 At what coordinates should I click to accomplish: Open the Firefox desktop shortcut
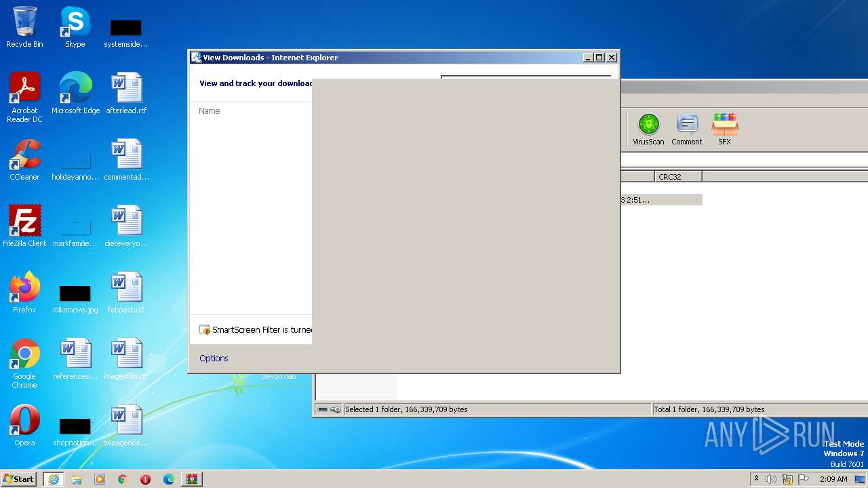pyautogui.click(x=24, y=292)
